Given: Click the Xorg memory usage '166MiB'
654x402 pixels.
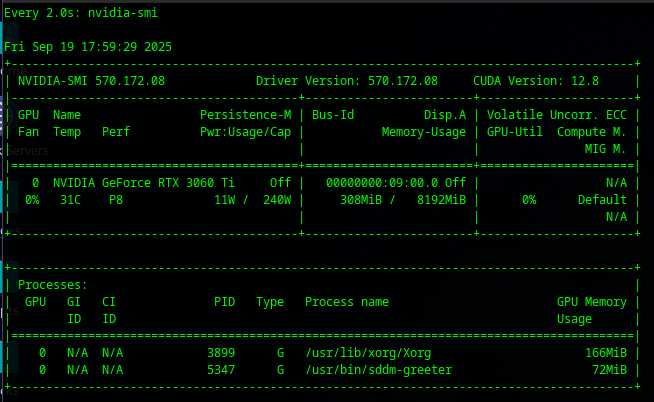Looking at the screenshot, I should pyautogui.click(x=606, y=353).
